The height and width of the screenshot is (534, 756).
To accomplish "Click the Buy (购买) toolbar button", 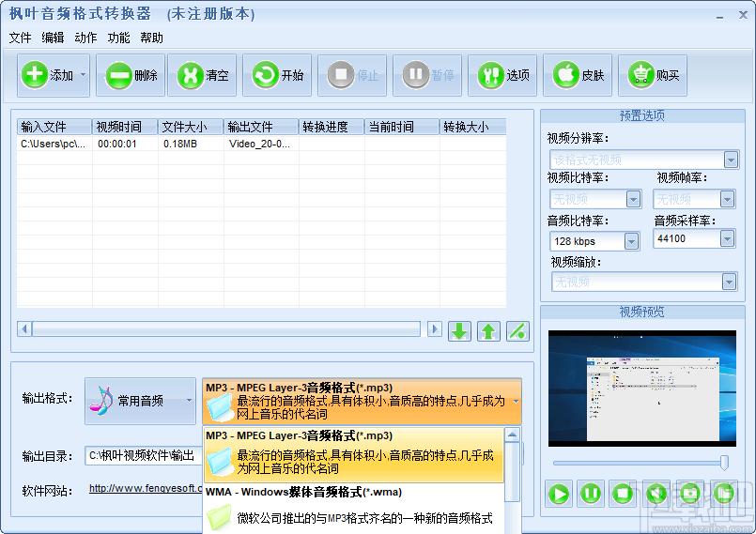I will tap(654, 76).
